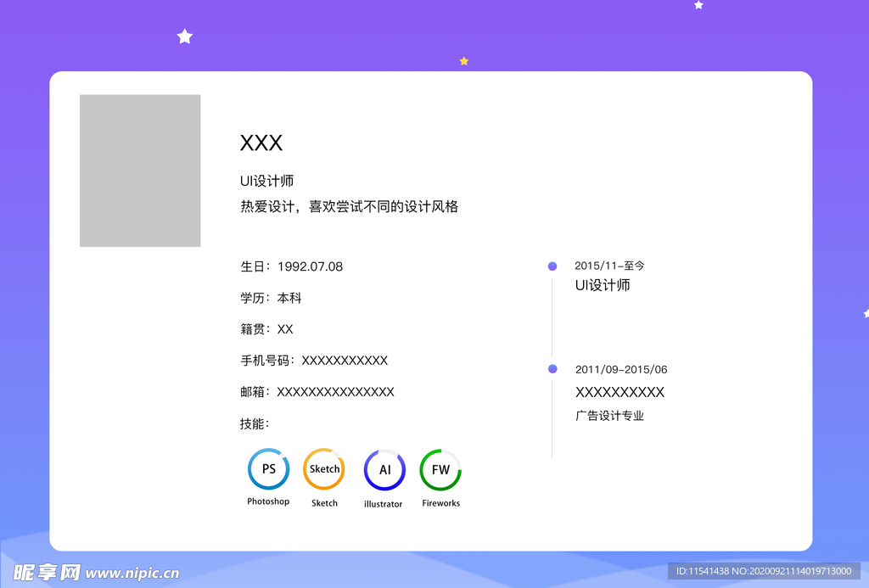This screenshot has width=869, height=588.
Task: Click the 学历 本科 education line
Action: (x=271, y=298)
